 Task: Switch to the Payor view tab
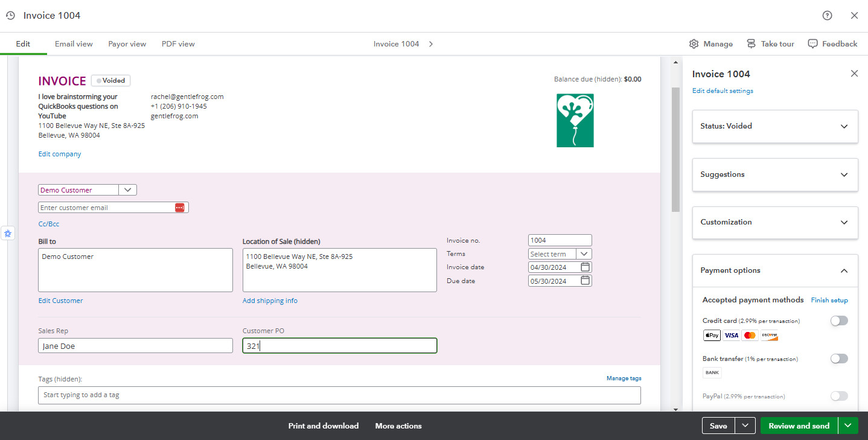[x=127, y=44]
